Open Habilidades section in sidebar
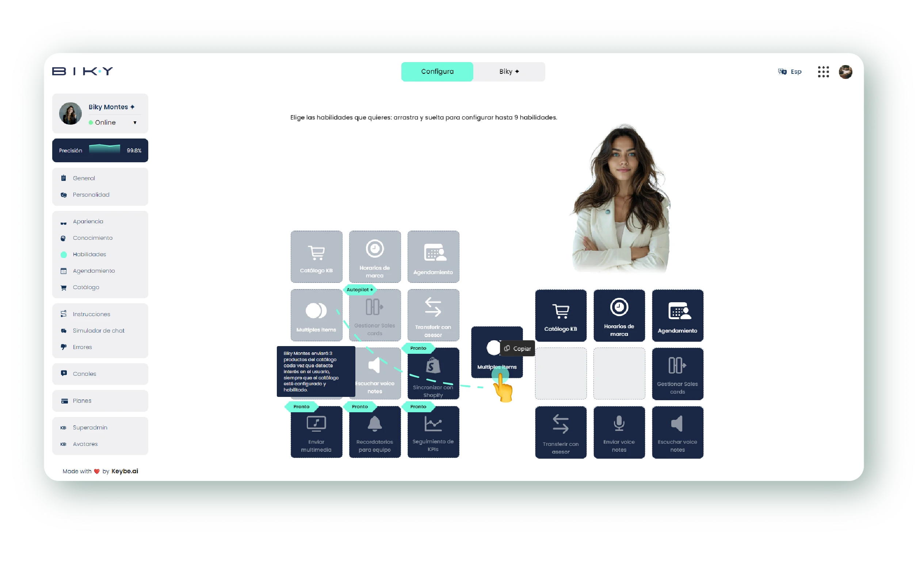This screenshot has width=924, height=561. click(x=90, y=254)
